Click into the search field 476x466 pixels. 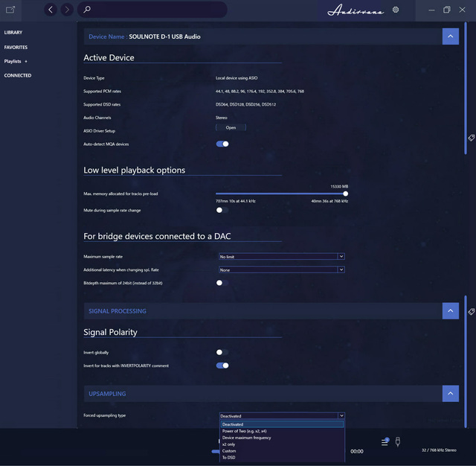[x=152, y=10]
